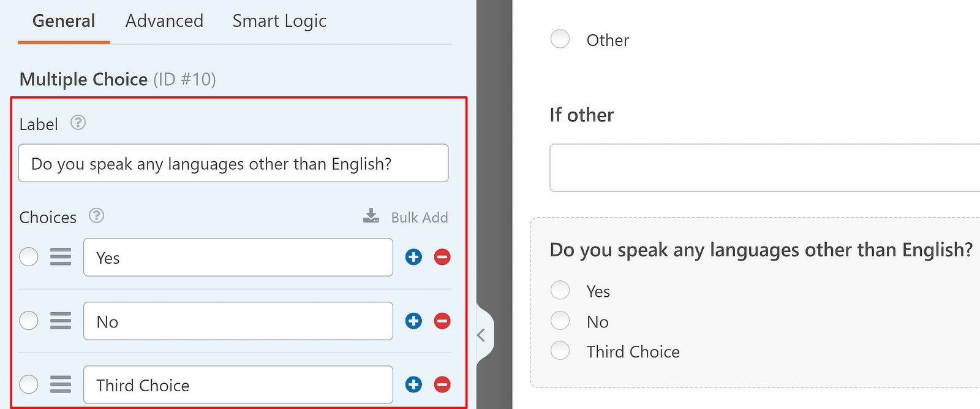Click the drag handle beside the No choice
This screenshot has width=980, height=409.
[x=61, y=321]
